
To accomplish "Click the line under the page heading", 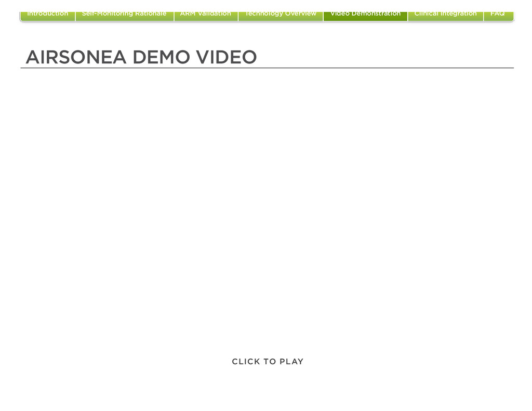I will coord(267,68).
